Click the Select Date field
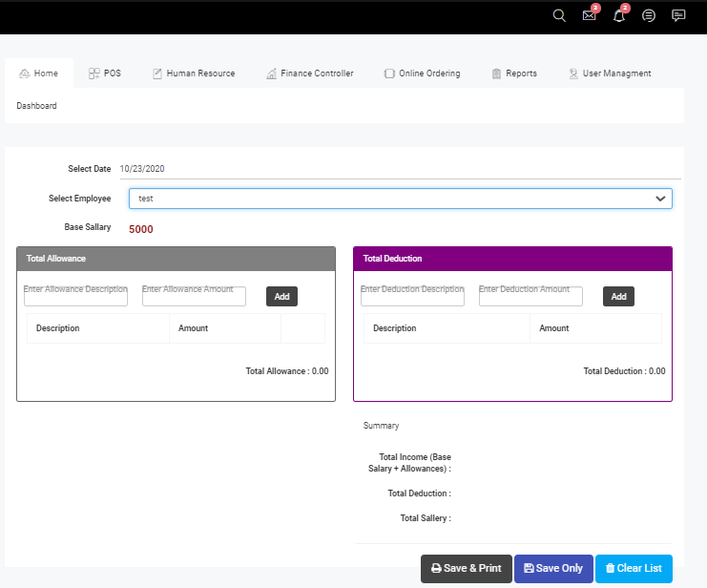Image resolution: width=707 pixels, height=588 pixels. (x=400, y=169)
